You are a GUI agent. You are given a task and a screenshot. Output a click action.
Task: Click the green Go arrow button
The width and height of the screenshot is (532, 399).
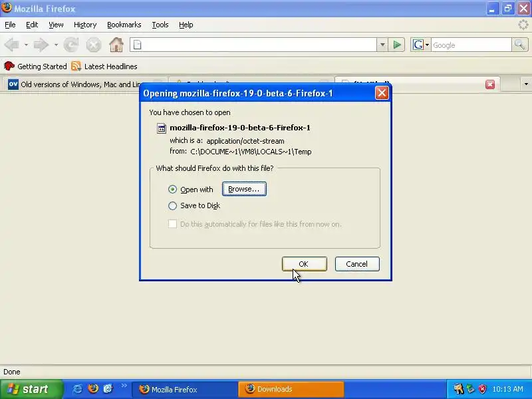pos(397,45)
